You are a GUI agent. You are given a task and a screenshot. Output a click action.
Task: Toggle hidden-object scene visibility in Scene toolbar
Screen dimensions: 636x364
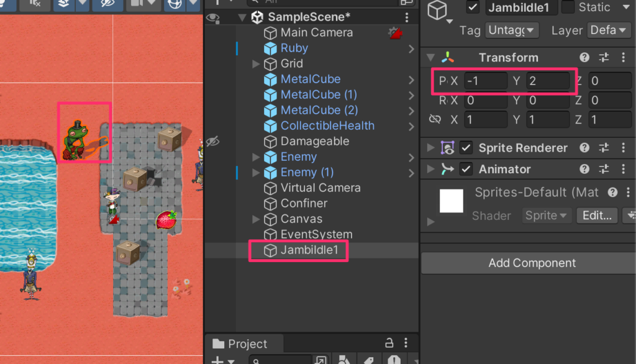point(107,4)
